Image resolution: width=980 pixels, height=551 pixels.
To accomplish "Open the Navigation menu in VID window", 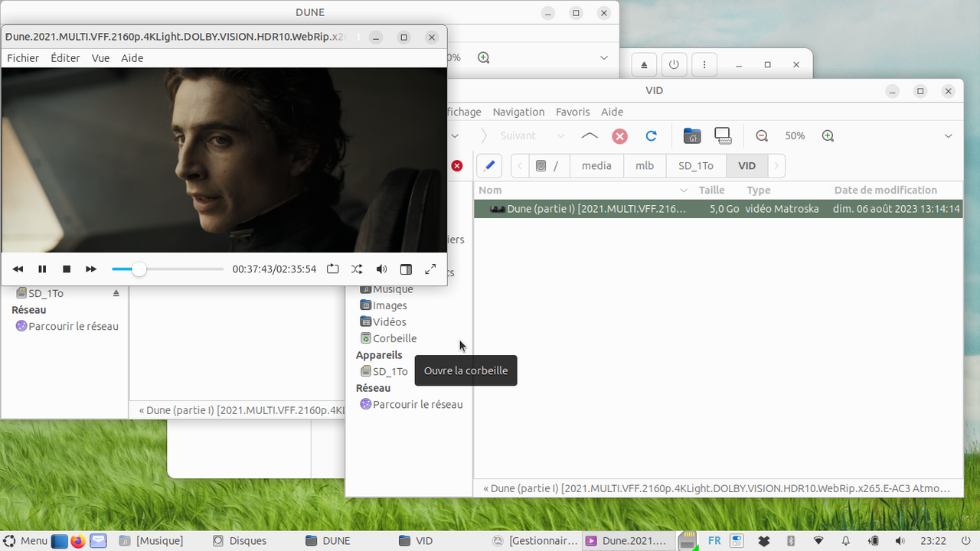I will tap(518, 112).
